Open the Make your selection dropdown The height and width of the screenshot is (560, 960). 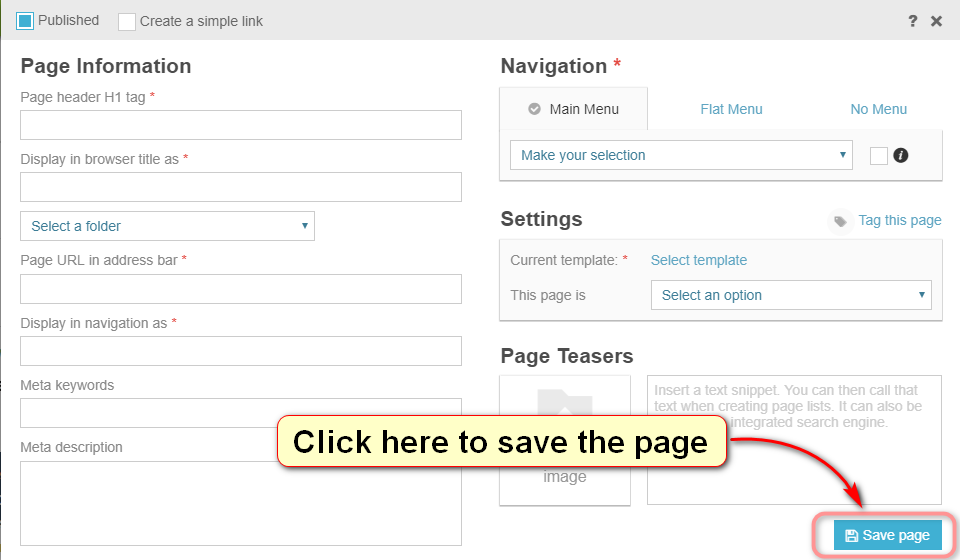click(x=681, y=155)
